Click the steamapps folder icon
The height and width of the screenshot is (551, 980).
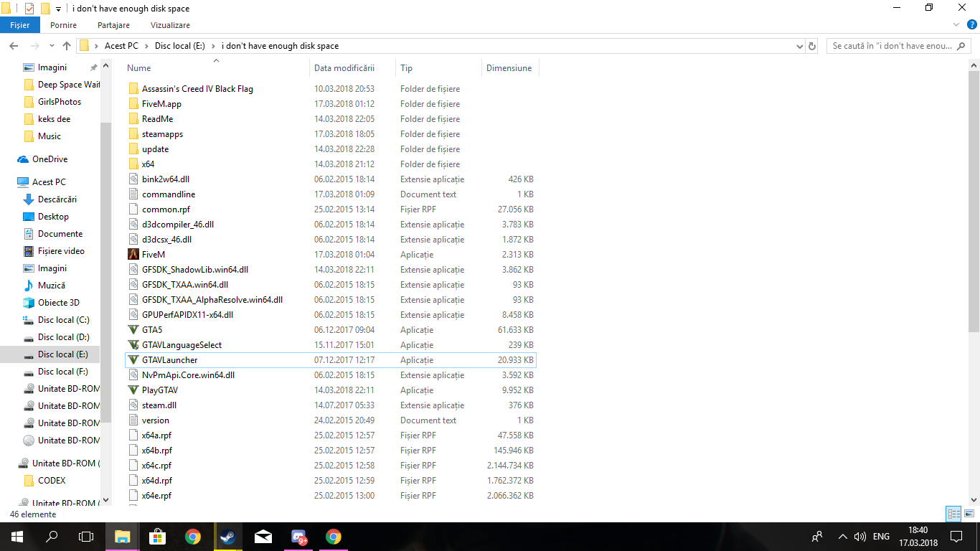[133, 134]
